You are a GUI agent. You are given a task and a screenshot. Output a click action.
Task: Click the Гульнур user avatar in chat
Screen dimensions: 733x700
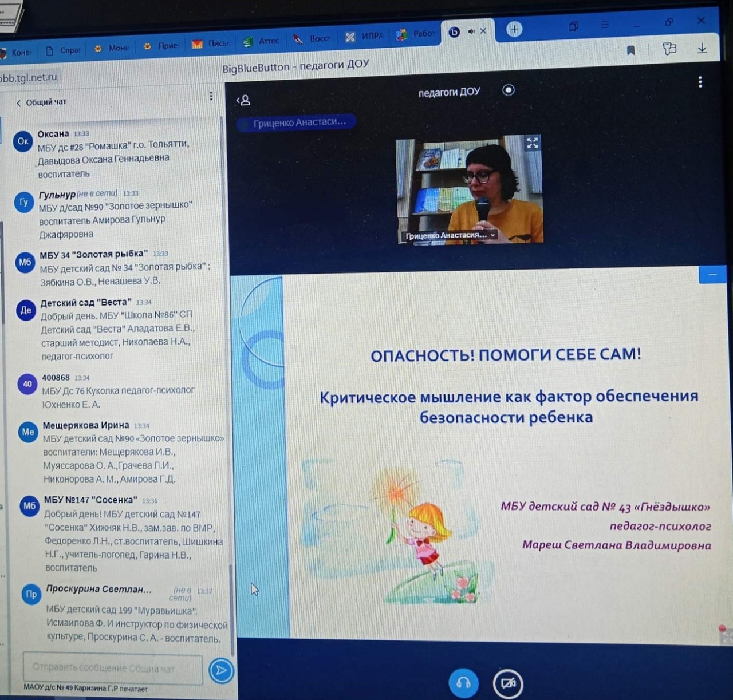point(24,202)
